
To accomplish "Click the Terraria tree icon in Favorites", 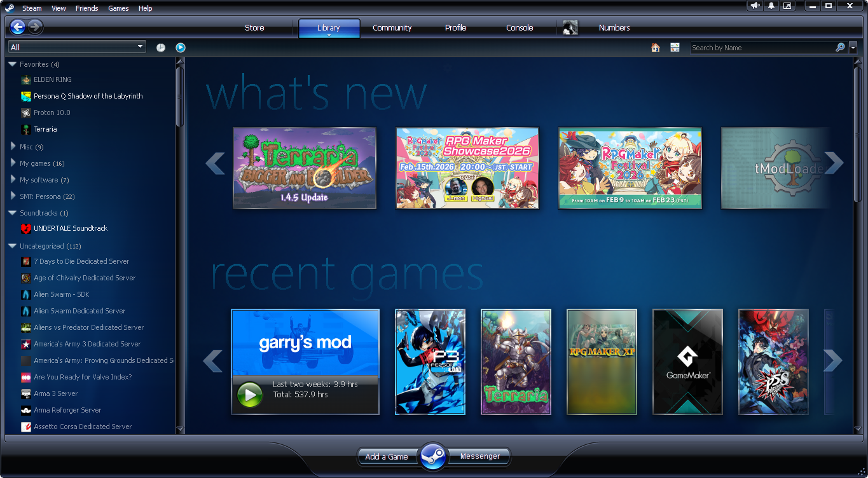I will [x=26, y=129].
